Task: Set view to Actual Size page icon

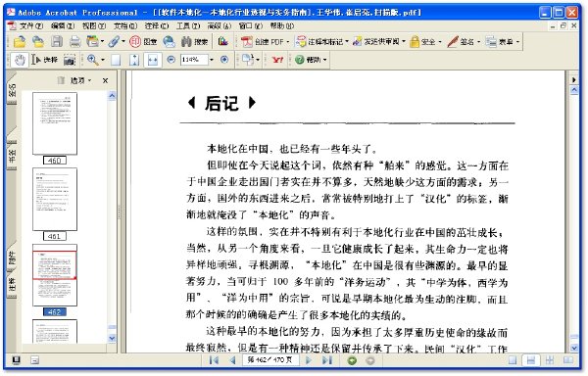Action: (x=116, y=60)
